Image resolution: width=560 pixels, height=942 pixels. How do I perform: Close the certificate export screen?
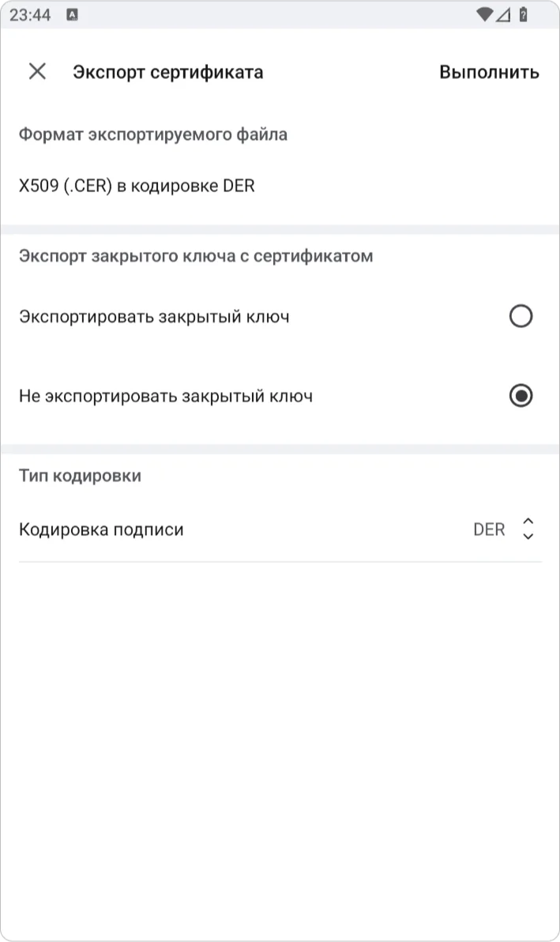pos(37,72)
